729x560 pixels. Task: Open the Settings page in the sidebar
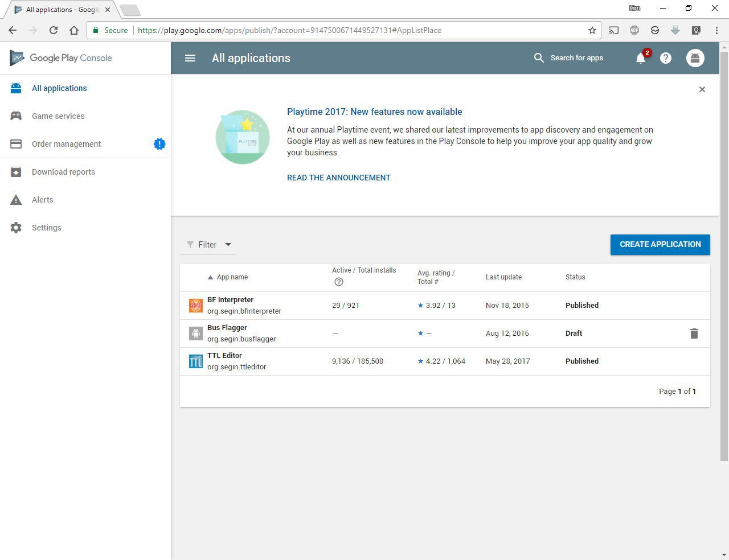(x=46, y=228)
